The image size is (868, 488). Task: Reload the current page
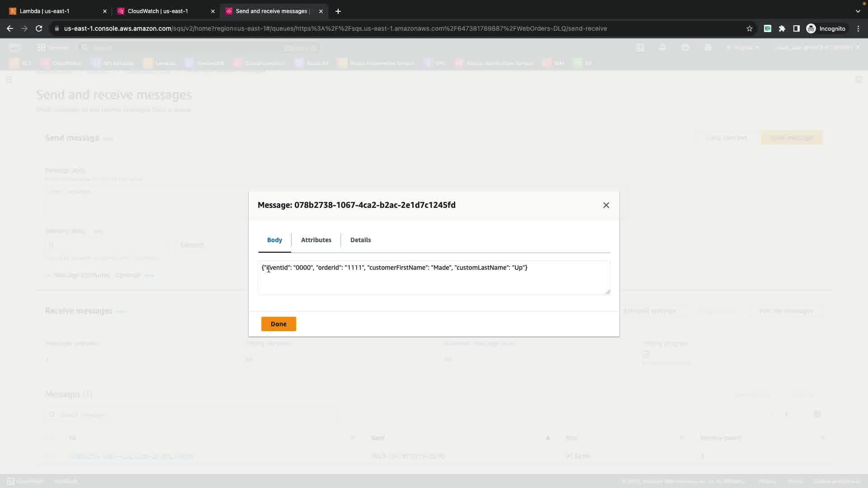(39, 28)
